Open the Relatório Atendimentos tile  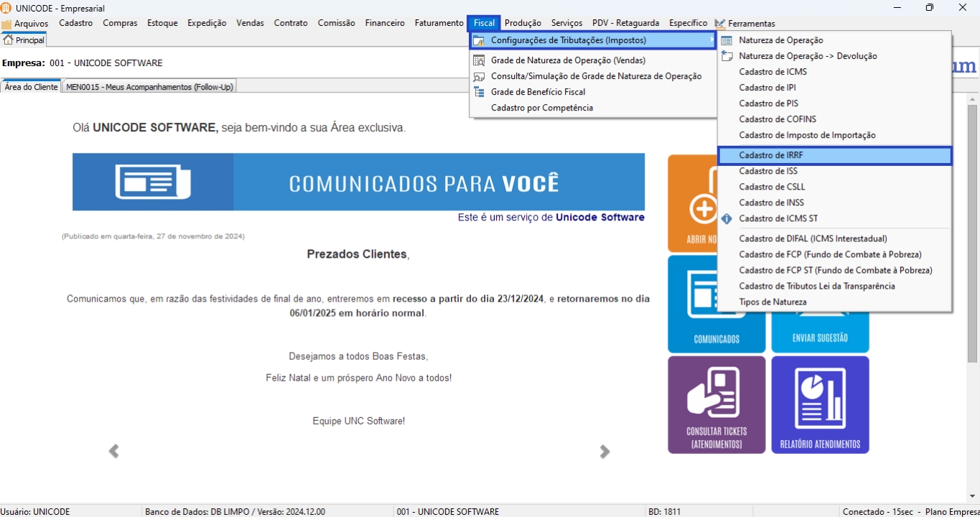[x=820, y=405]
